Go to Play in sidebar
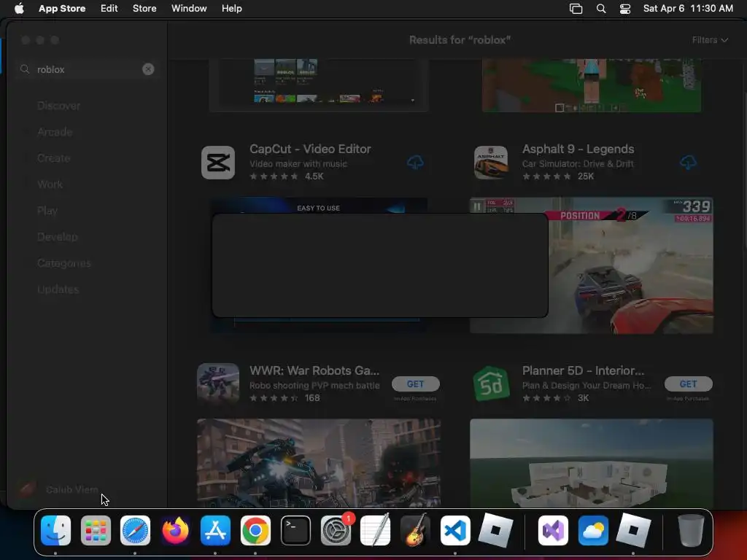This screenshot has height=560, width=747. coord(47,211)
